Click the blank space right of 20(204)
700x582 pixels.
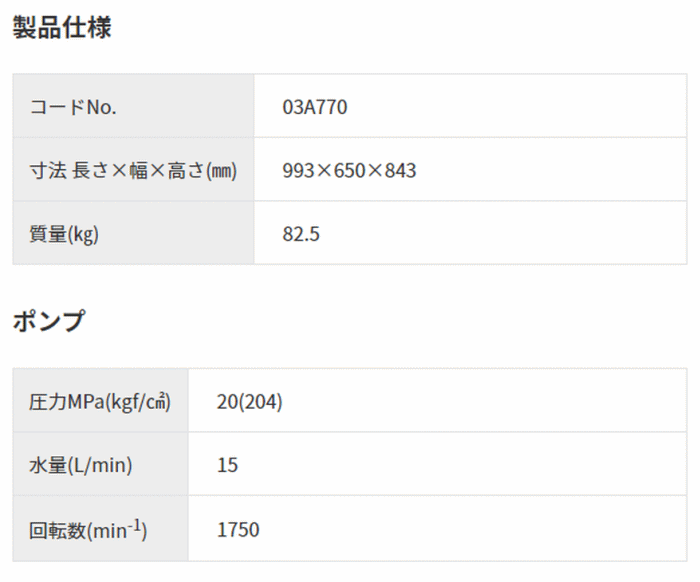point(484,400)
